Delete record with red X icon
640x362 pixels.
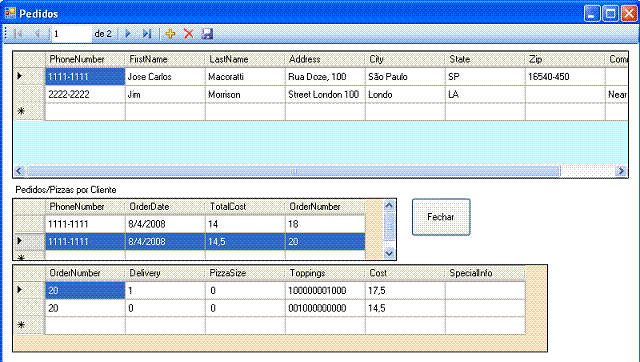189,34
